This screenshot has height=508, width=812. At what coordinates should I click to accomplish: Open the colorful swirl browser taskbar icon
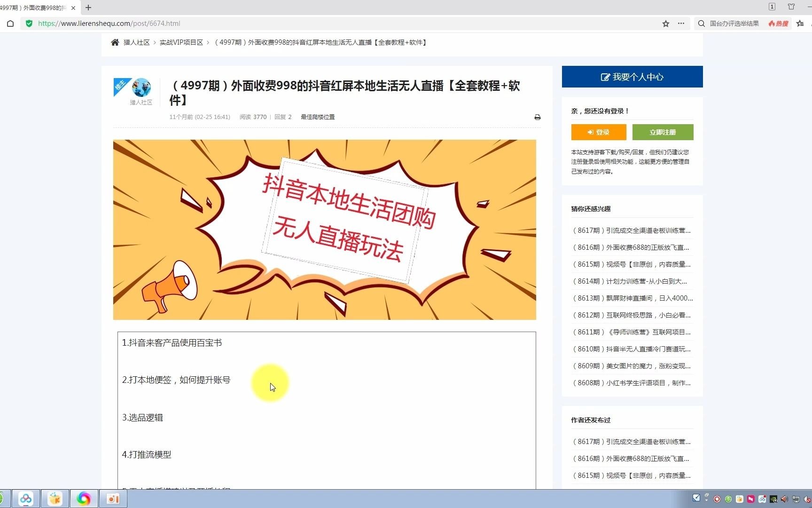point(84,499)
